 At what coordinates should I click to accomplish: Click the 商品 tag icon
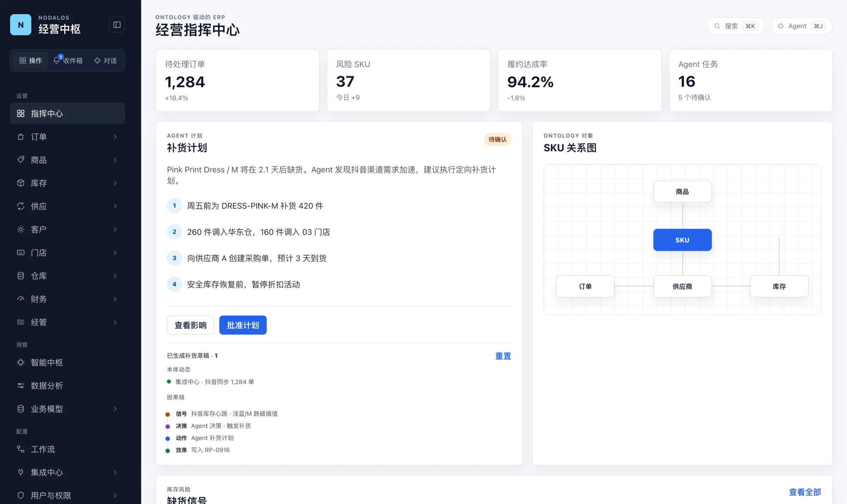tap(21, 160)
